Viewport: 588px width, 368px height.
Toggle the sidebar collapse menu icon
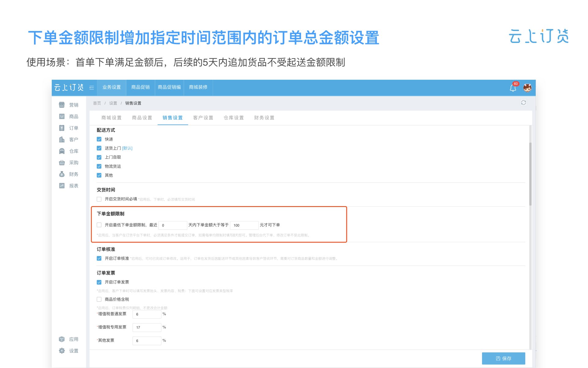point(92,88)
